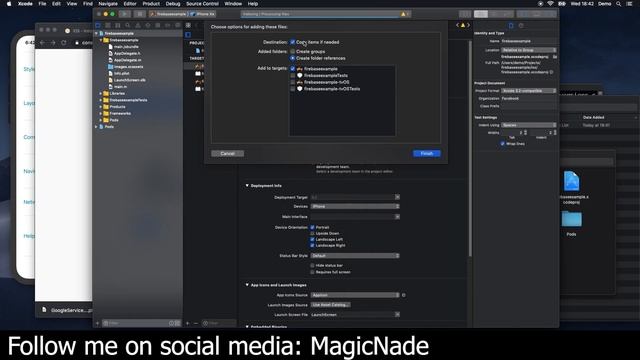Screen dimensions: 640x360
Task: Toggle the Portrait orientation checkbox
Action: pos(312,227)
